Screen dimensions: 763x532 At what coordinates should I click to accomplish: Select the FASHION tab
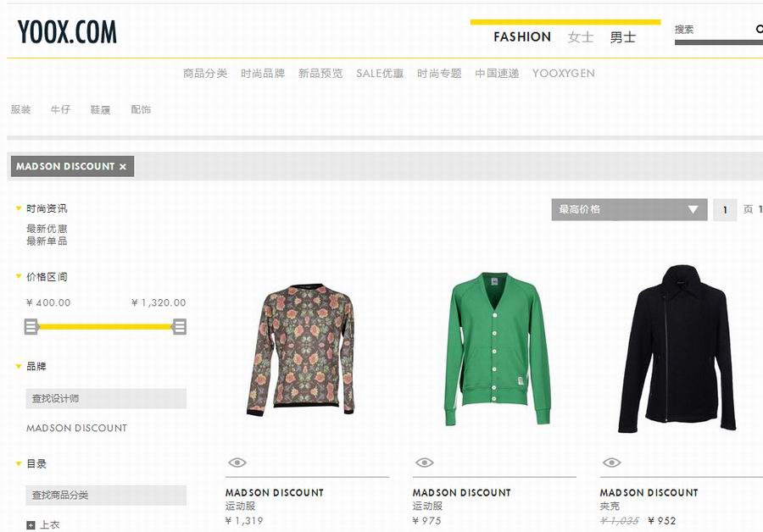point(522,37)
